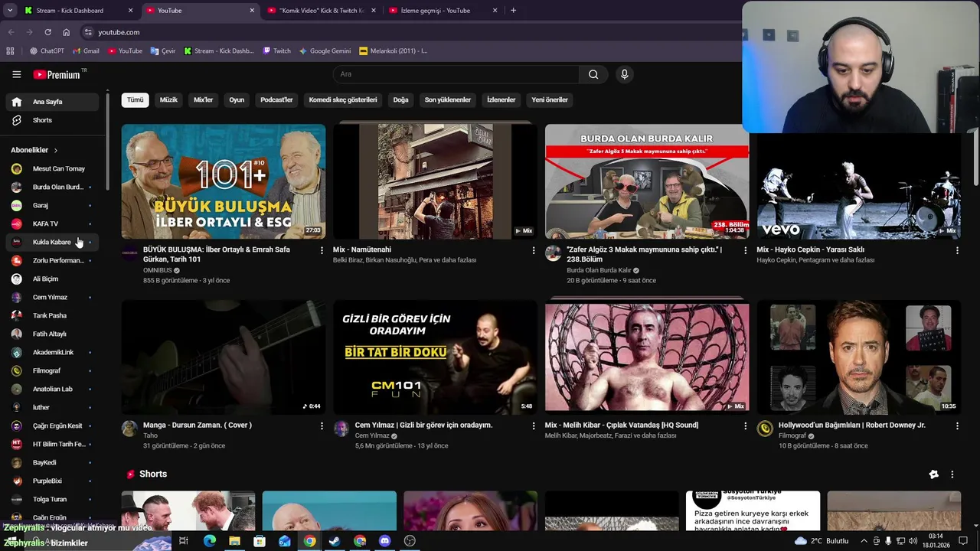Open Gmail bookmark
Screen dimensions: 980x551
(86, 51)
